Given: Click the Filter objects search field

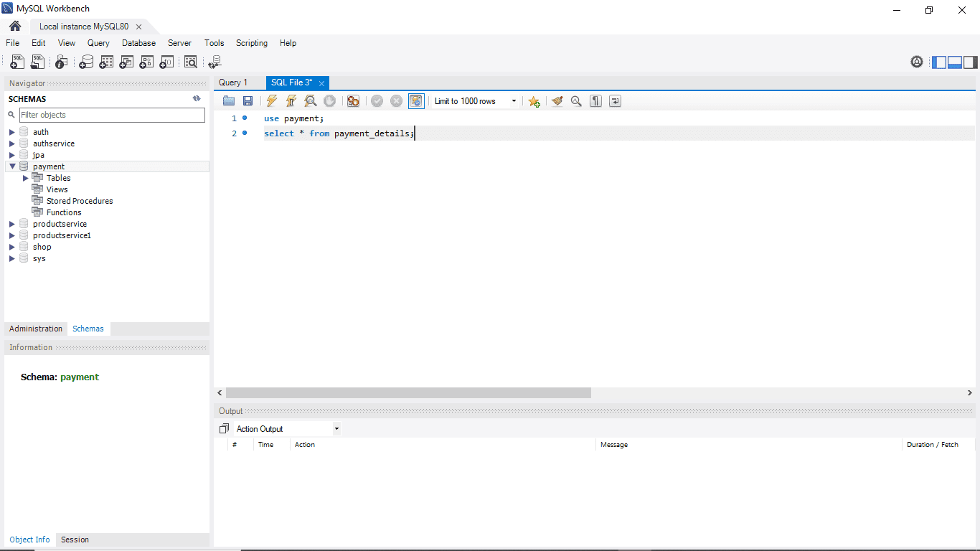Looking at the screenshot, I should click(112, 115).
